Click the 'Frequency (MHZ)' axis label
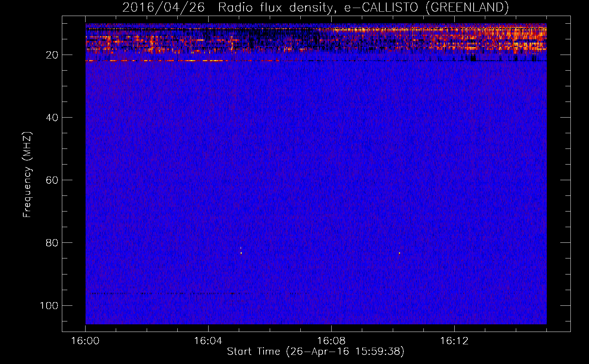The width and height of the screenshot is (589, 364). (27, 175)
